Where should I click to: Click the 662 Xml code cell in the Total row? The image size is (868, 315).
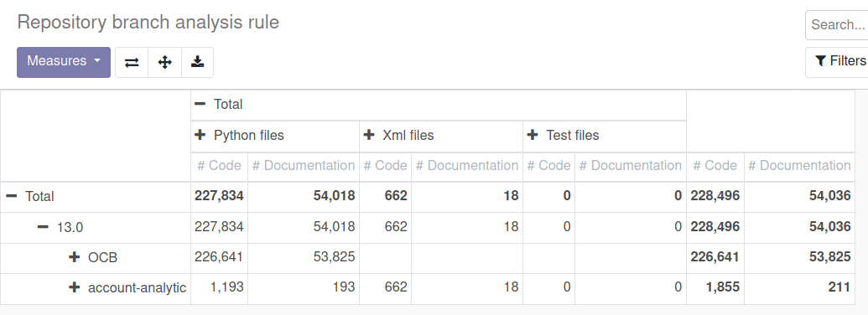(385, 197)
